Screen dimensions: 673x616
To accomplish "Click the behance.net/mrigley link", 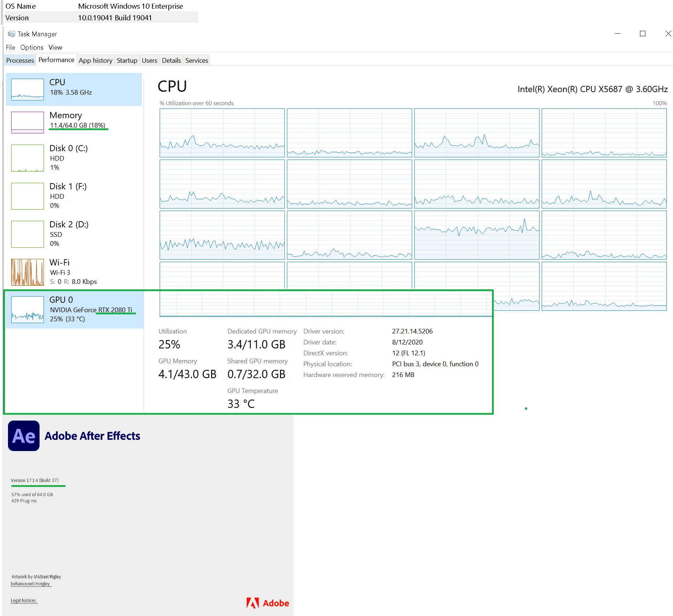I will pos(30,584).
